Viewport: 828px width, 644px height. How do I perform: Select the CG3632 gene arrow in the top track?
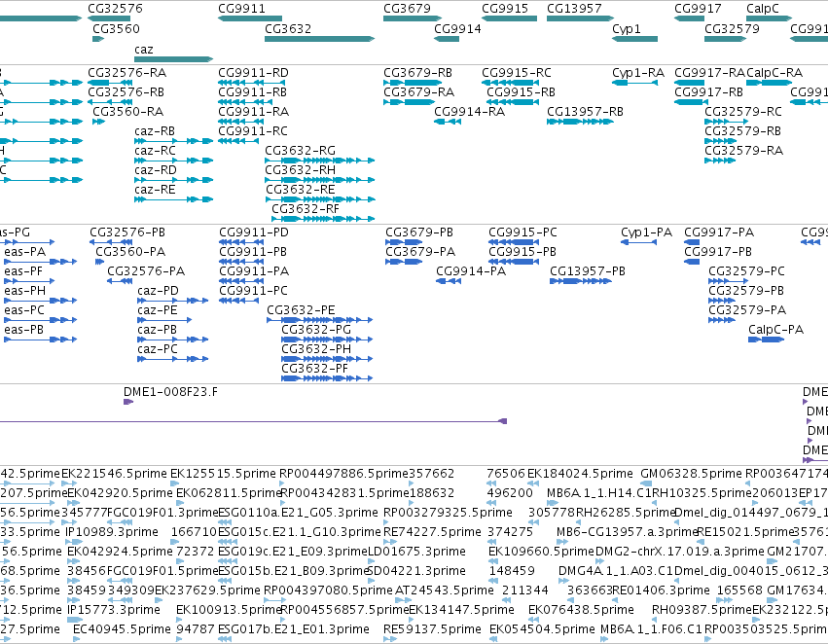point(319,39)
